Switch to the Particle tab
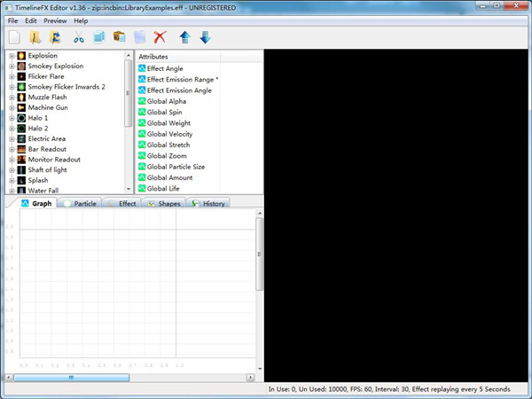 tap(80, 203)
